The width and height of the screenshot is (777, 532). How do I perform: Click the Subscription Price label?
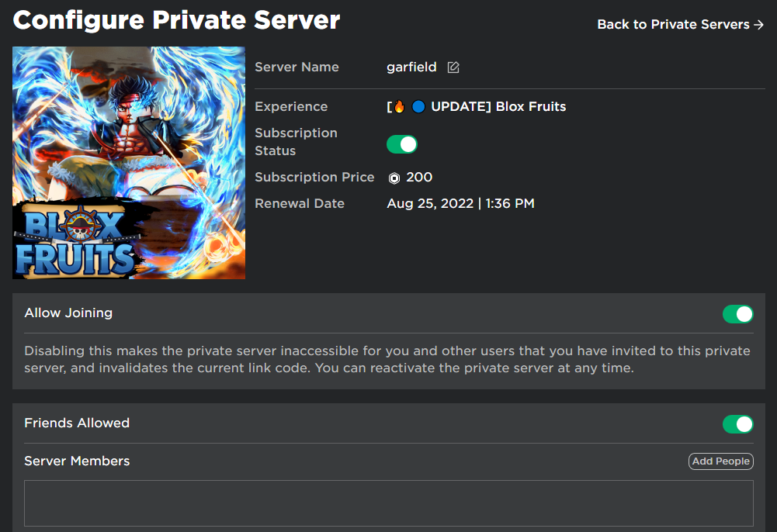(314, 177)
